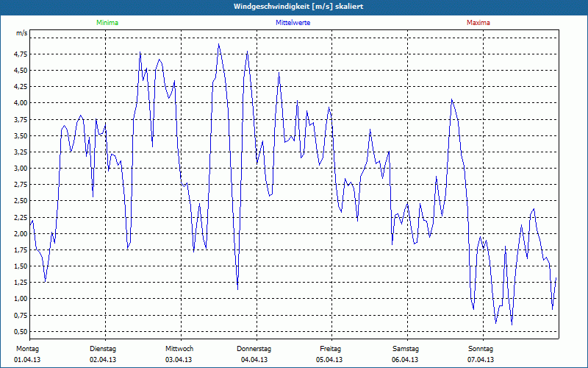This screenshot has height=368, width=588.
Task: Click the Windgeschwindigkeit [m/s] skaliert title
Action: coord(298,7)
